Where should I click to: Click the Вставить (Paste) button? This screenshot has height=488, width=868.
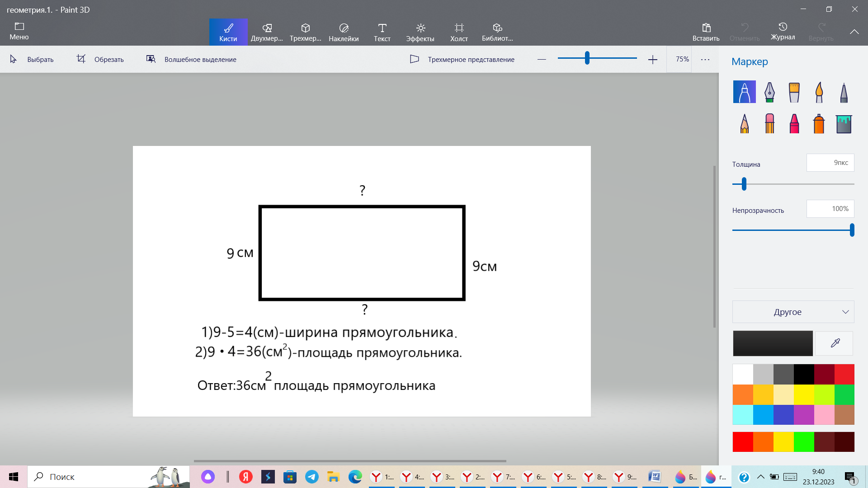click(x=706, y=32)
